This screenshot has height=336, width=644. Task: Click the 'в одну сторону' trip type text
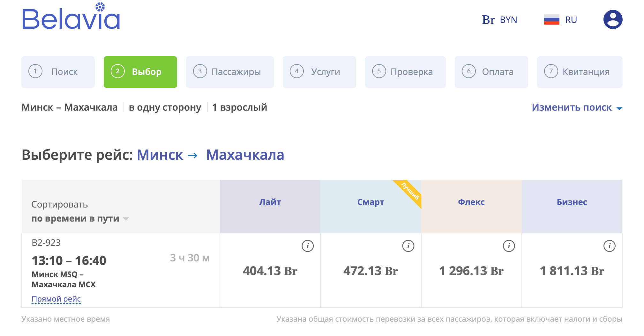(165, 108)
